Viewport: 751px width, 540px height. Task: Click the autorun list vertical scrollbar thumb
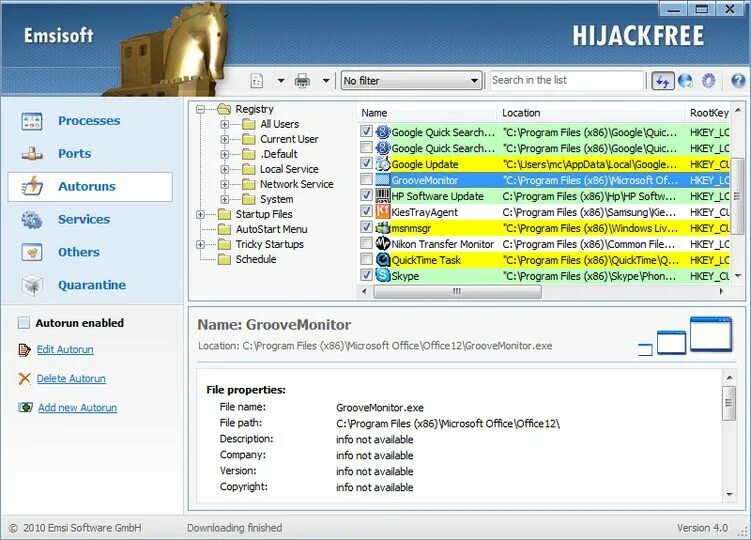tap(737, 196)
